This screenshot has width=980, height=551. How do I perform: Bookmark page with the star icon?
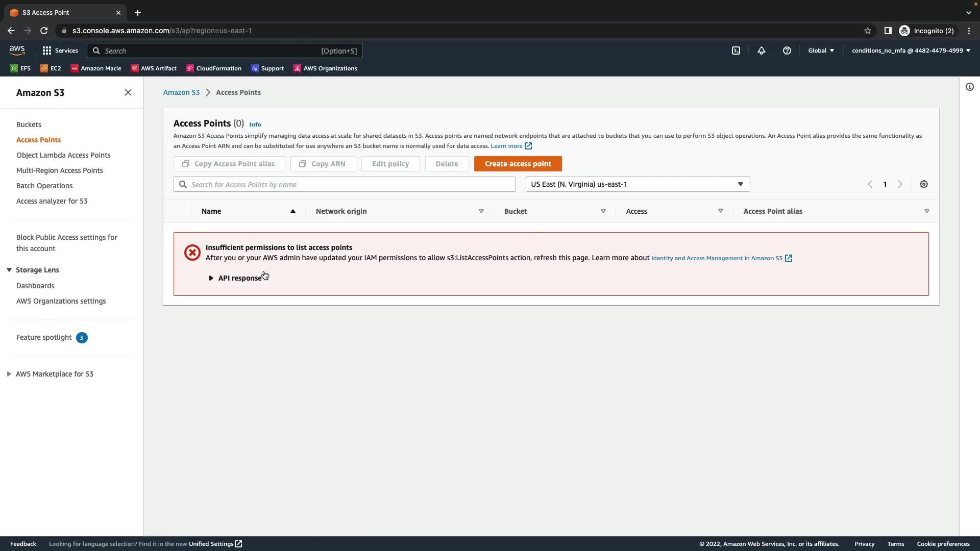tap(867, 31)
